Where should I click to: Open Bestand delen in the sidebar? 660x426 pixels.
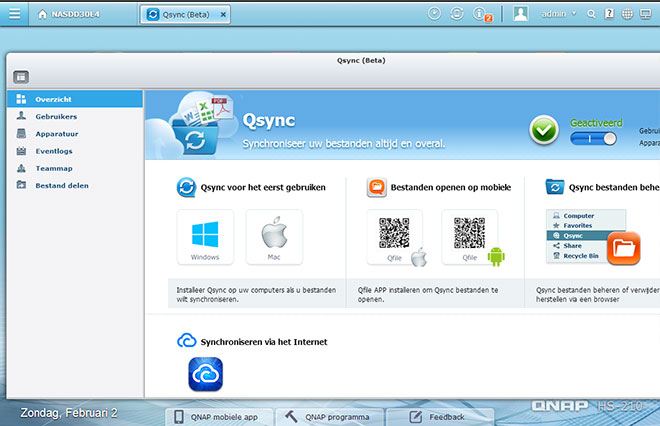tap(75, 185)
